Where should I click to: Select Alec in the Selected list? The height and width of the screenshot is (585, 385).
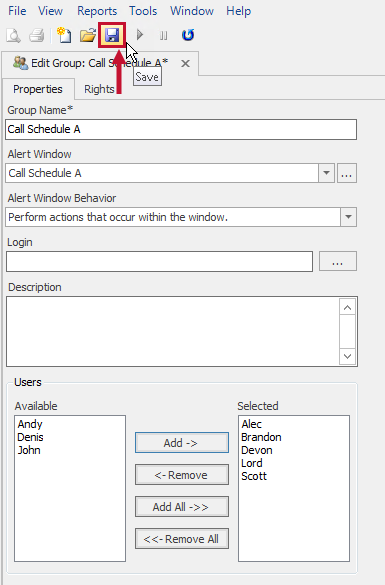click(251, 424)
